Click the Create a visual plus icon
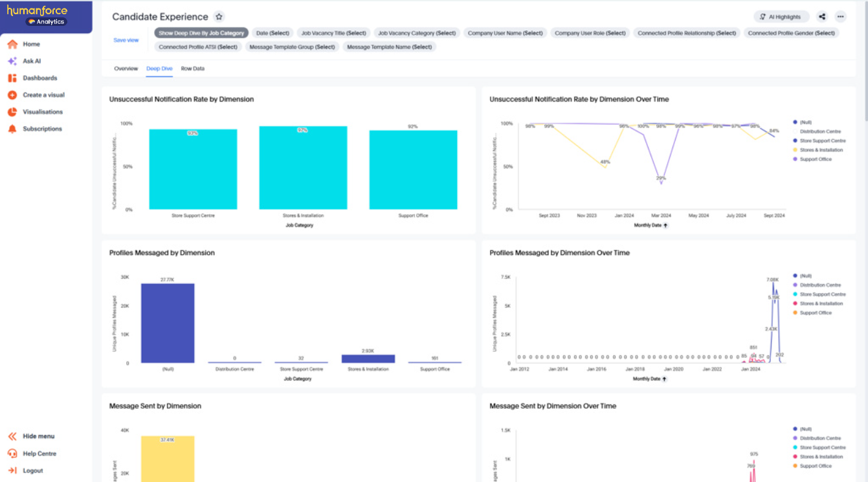The height and width of the screenshot is (482, 868). click(x=12, y=95)
